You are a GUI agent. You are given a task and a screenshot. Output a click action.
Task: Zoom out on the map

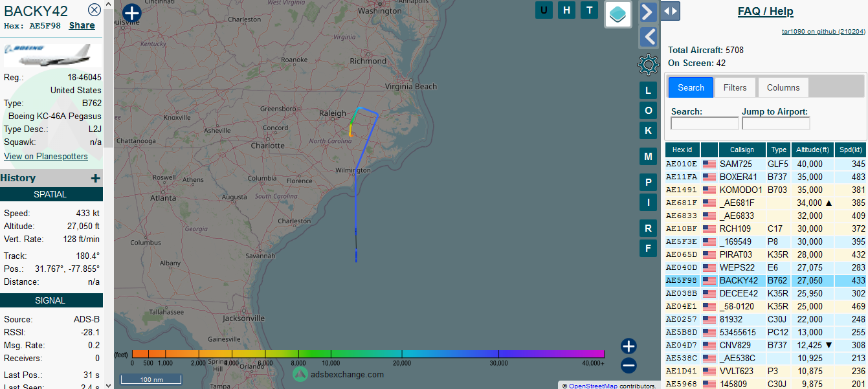click(629, 366)
